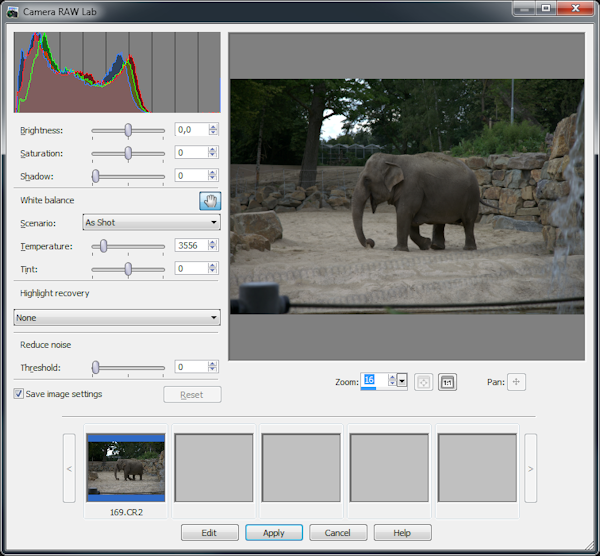Expand the Highlight recovery dropdown
Image resolution: width=600 pixels, height=556 pixels.
117,317
